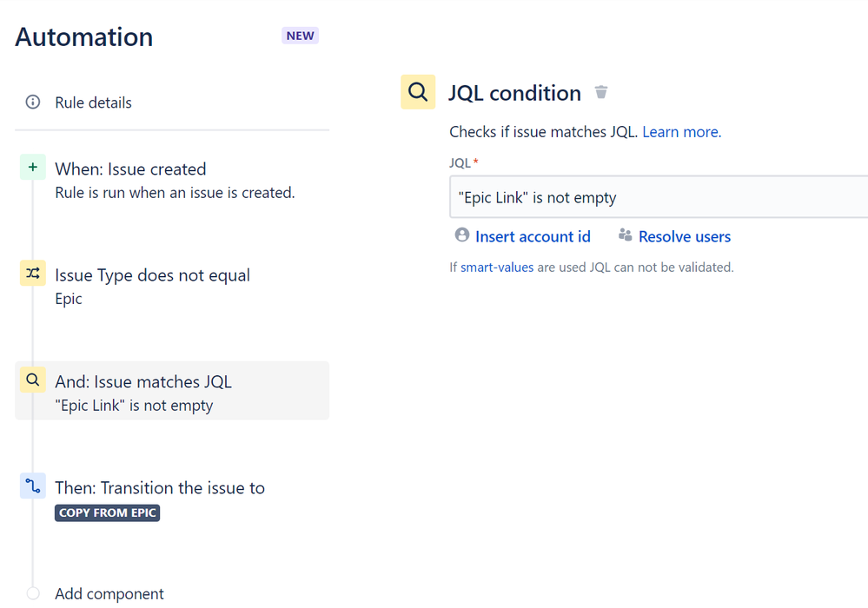Click the magnifier icon beside Issue matches JQL

tap(33, 380)
